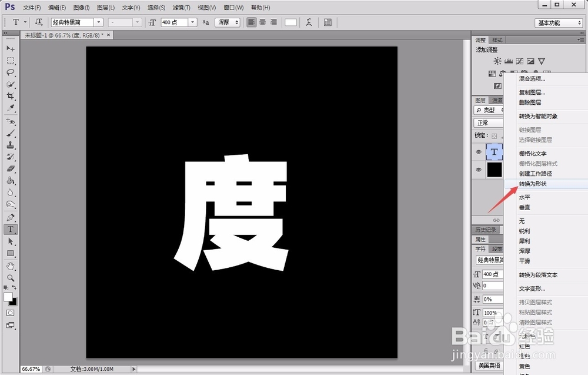
Task: Select the Blur tool
Action: (x=11, y=193)
